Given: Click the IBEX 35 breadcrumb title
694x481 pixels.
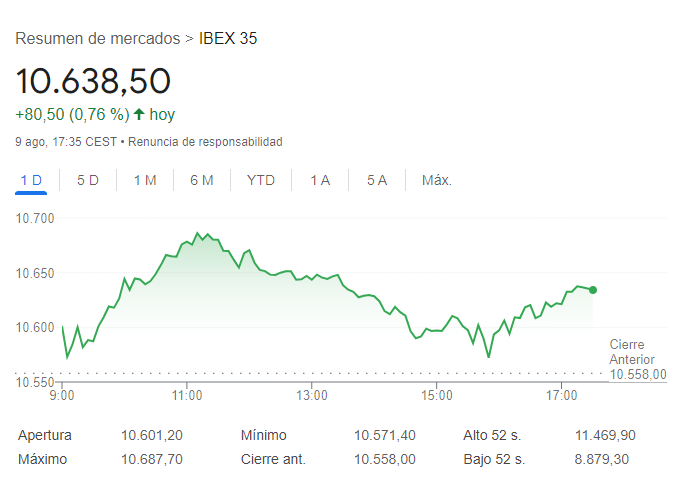Looking at the screenshot, I should (229, 39).
